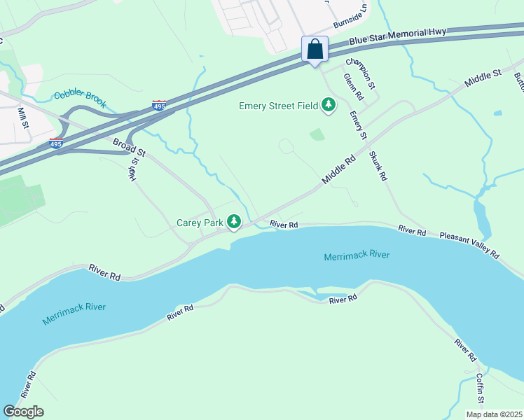
Task: Select the Carey Park tree icon
Action: point(234,222)
